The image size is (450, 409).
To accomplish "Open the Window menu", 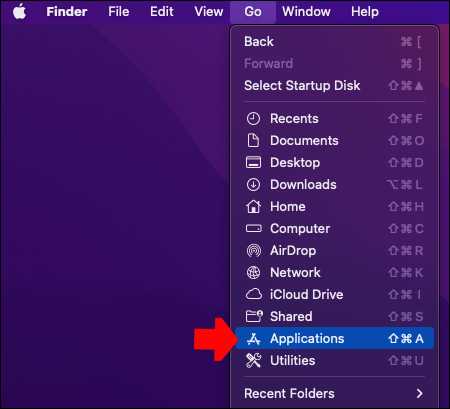I will [x=306, y=12].
